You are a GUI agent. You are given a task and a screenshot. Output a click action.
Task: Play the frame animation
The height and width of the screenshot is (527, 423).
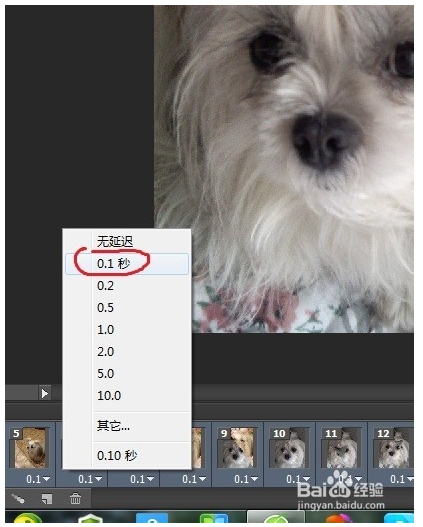[x=44, y=393]
